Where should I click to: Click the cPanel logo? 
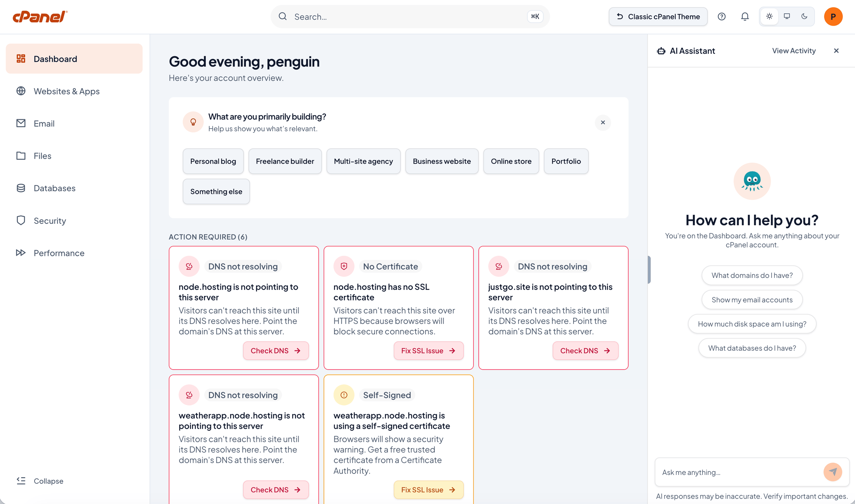click(x=40, y=16)
